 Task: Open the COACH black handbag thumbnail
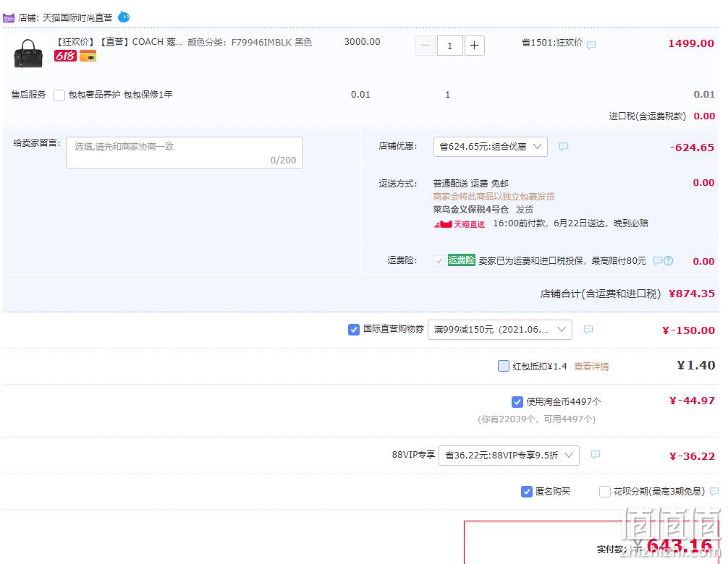28,53
